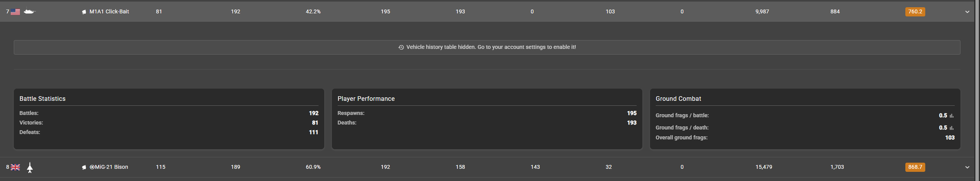This screenshot has height=181, width=980.
Task: Click the aircraft vehicle-type icon
Action: [x=30, y=167]
